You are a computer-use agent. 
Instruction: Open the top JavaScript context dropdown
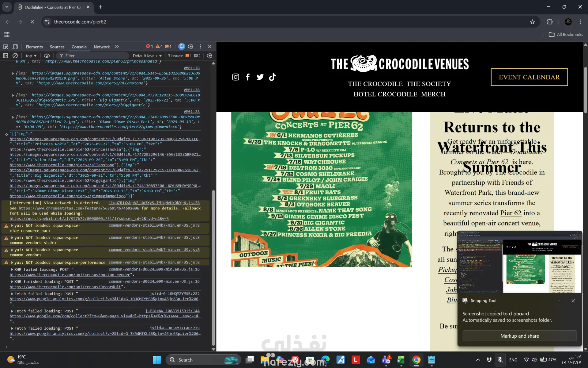(x=31, y=56)
